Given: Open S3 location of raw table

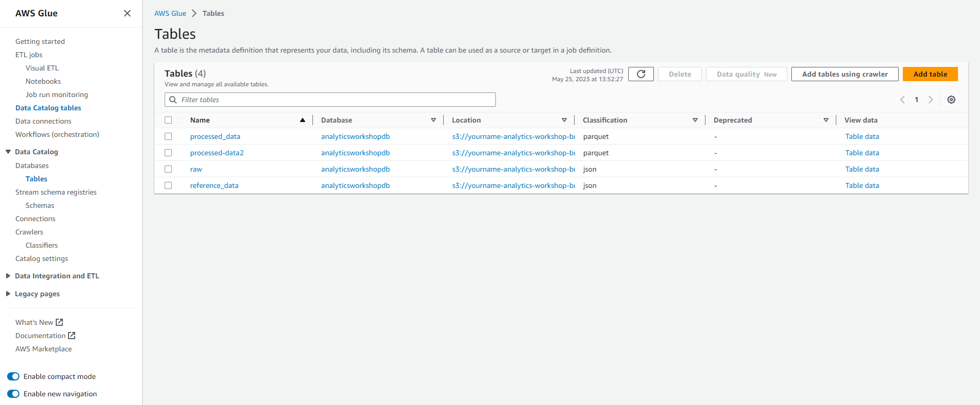Looking at the screenshot, I should (x=514, y=169).
